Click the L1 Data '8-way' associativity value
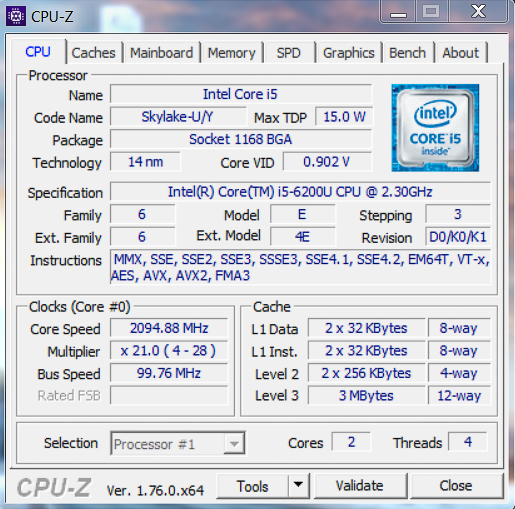 tap(459, 328)
